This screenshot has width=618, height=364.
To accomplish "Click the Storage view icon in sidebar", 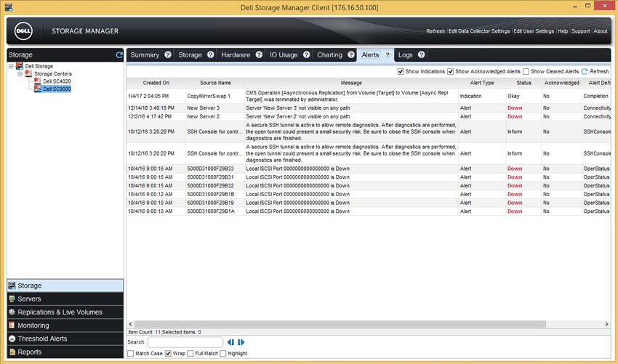I will pyautogui.click(x=12, y=286).
